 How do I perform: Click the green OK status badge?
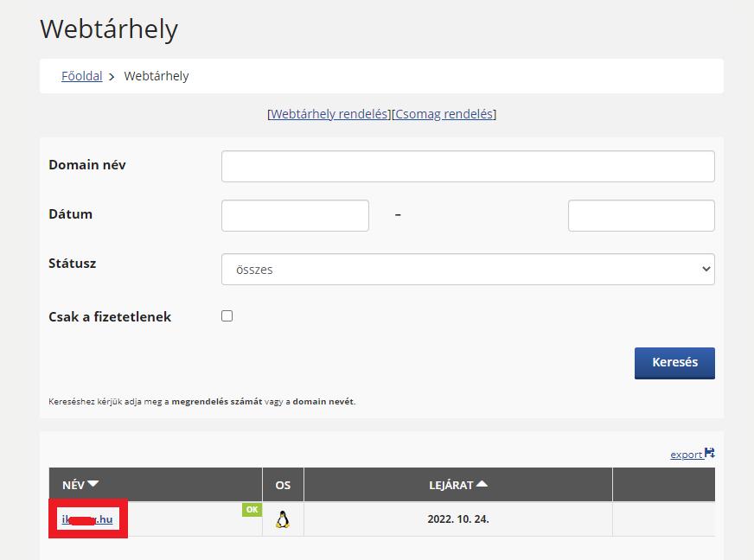252,510
